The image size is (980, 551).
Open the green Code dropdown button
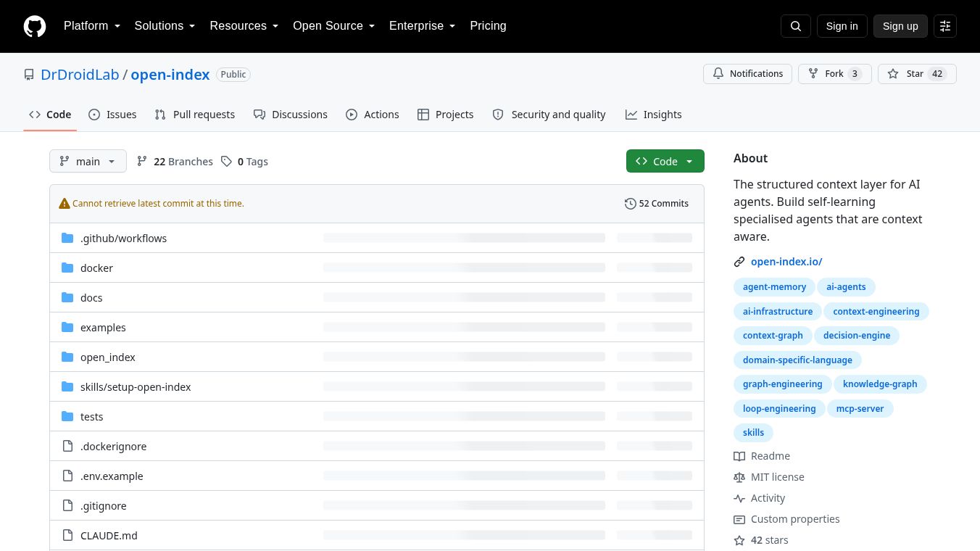(x=665, y=161)
